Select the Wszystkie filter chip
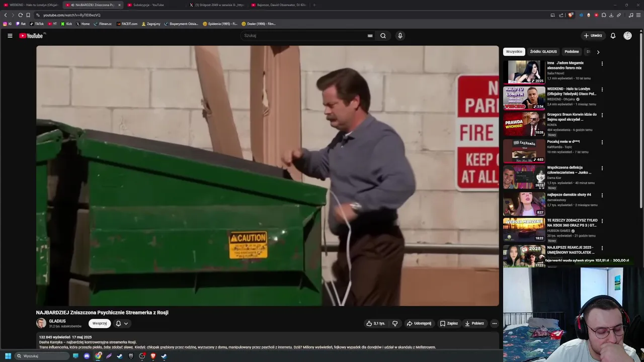644x362 pixels. pos(514,52)
